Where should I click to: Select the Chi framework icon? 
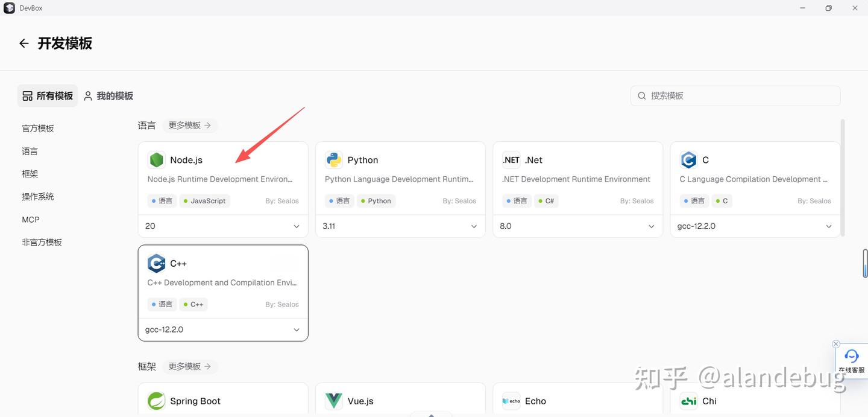[x=688, y=400]
